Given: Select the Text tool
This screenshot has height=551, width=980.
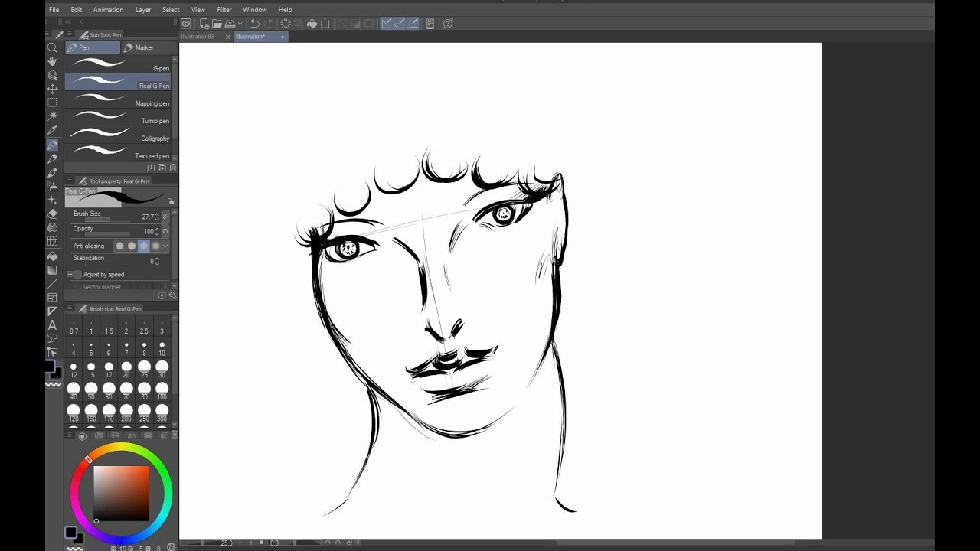Looking at the screenshot, I should coord(52,324).
